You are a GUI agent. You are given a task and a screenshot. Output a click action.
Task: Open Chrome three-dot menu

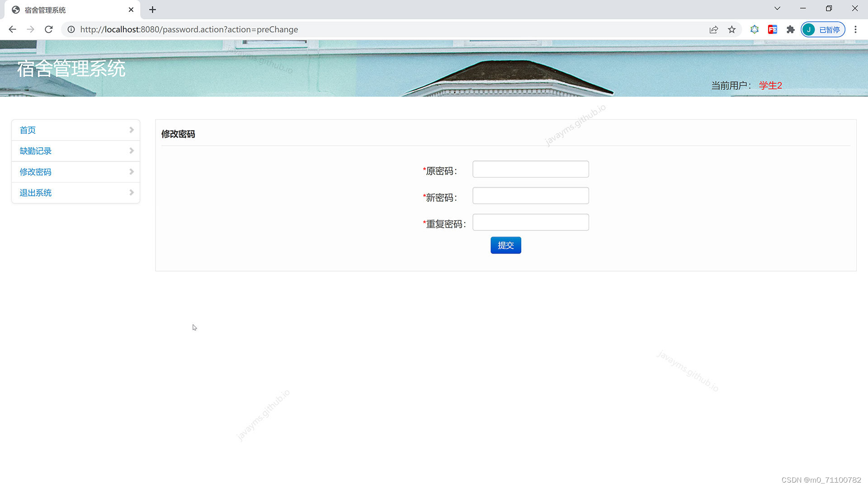click(x=855, y=29)
